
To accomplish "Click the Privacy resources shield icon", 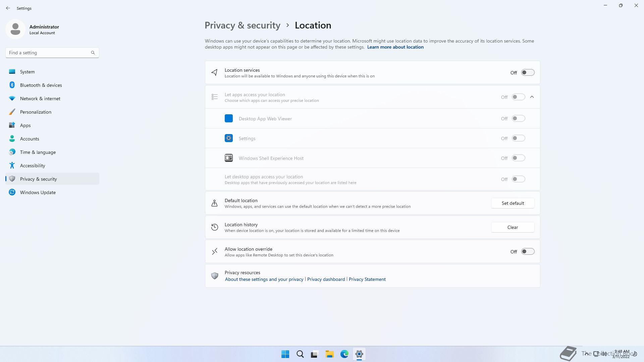I will point(215,276).
